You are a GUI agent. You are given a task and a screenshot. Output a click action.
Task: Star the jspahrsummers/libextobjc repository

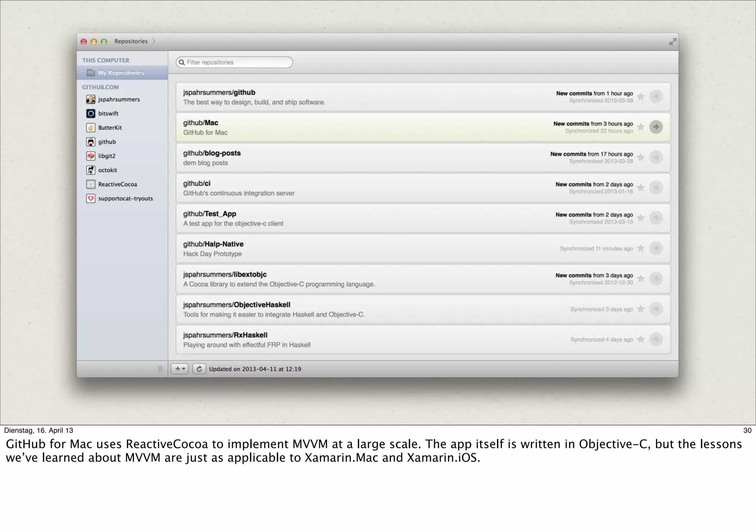click(641, 279)
